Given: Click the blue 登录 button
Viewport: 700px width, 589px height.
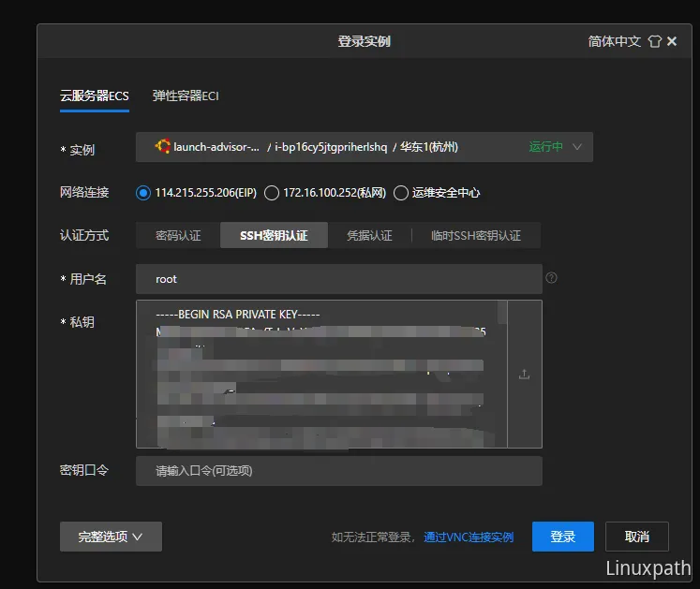Looking at the screenshot, I should [563, 537].
